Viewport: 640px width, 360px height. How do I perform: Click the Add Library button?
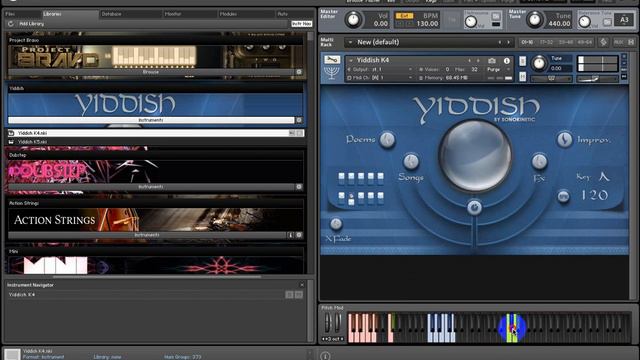[x=31, y=24]
